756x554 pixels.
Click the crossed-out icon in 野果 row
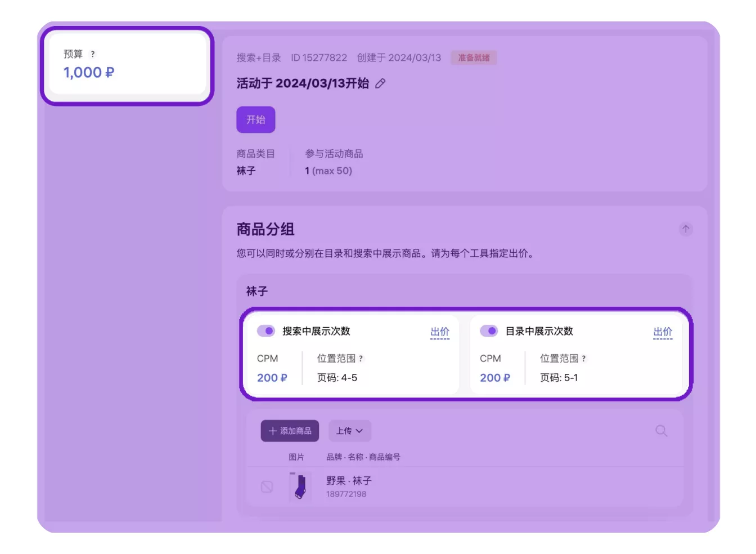coord(267,486)
